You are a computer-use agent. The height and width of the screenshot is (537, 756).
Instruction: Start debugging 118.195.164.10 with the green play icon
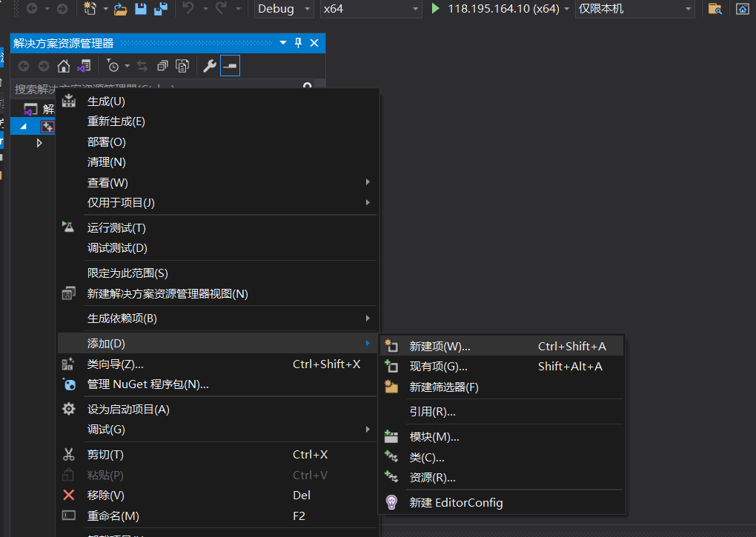coord(437,10)
